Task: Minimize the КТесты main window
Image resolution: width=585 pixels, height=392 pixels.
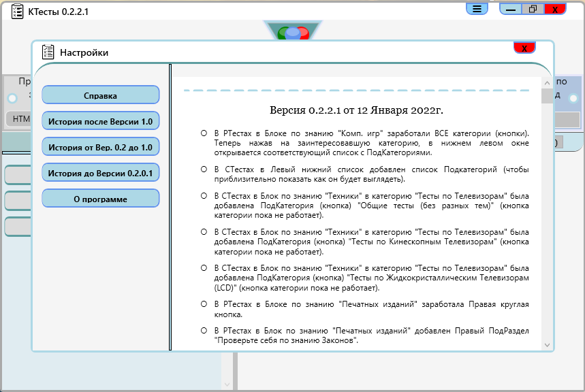Action: pos(511,9)
